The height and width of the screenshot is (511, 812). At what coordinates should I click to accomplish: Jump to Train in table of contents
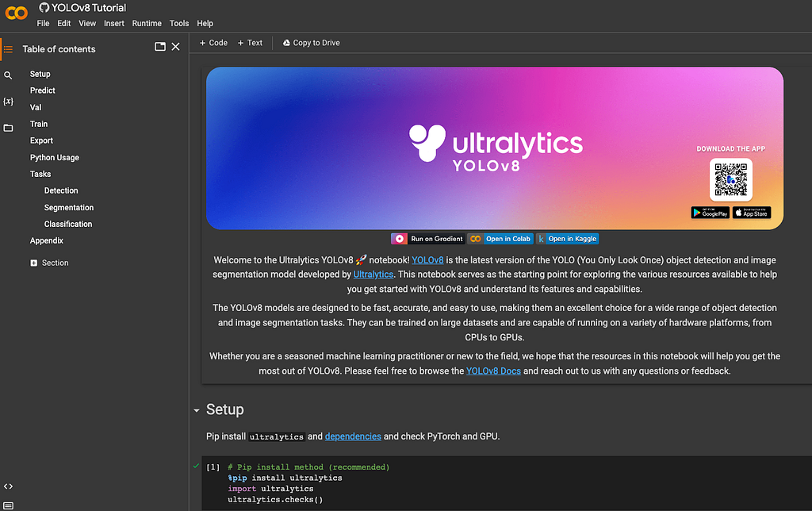point(39,124)
